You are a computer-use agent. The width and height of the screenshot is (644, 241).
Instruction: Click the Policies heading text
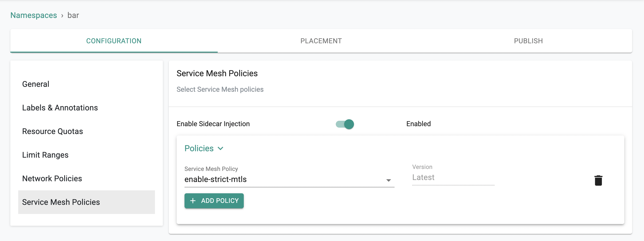199,149
